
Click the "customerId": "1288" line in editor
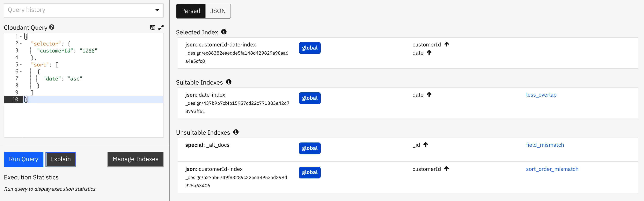point(67,51)
